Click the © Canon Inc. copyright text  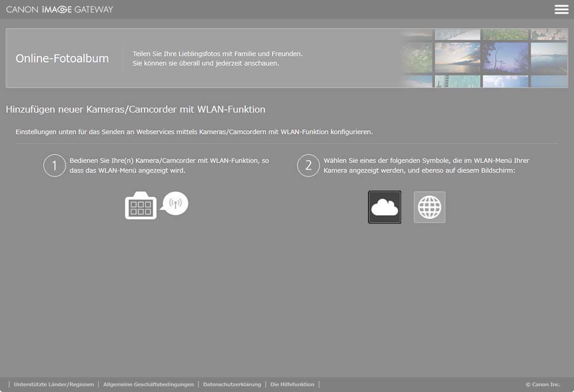(542, 385)
